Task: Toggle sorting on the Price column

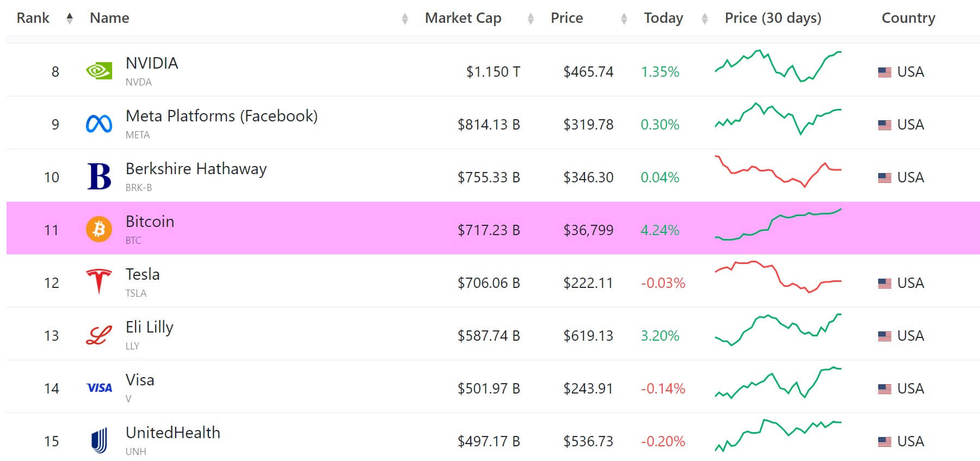Action: (624, 18)
